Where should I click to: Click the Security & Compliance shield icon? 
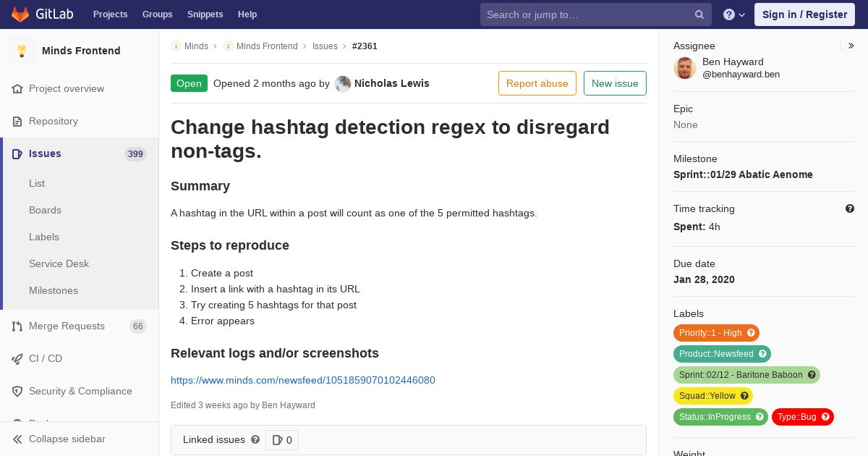click(17, 392)
